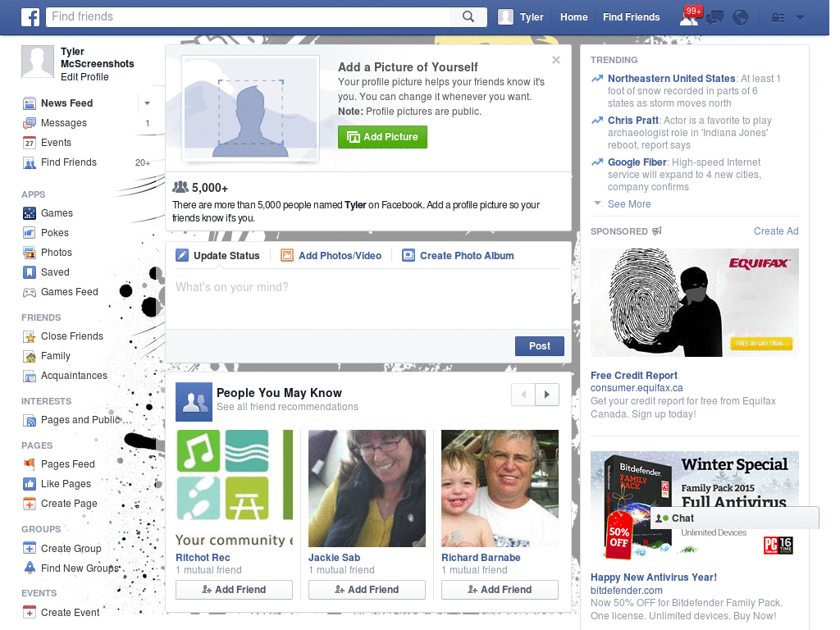The height and width of the screenshot is (630, 840).
Task: Open the Chat bar
Action: pos(734,518)
